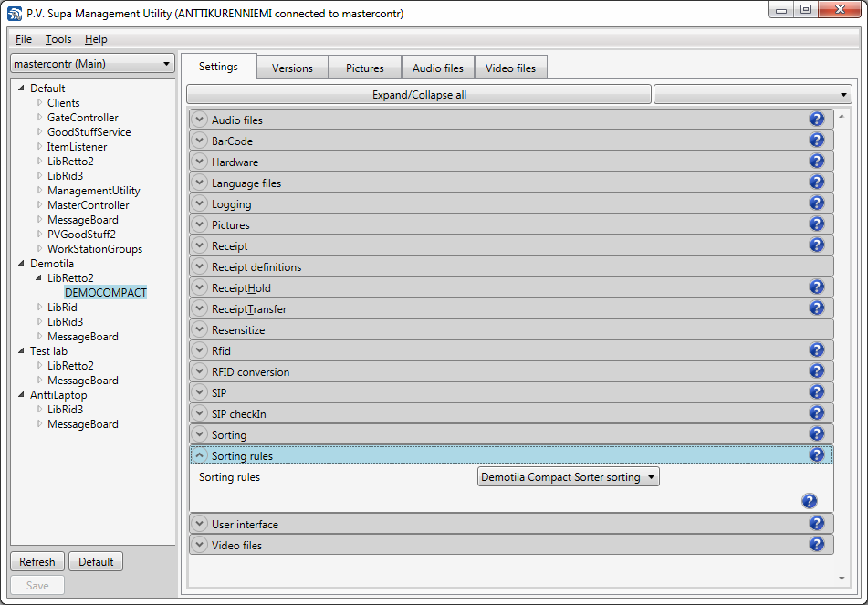Open help for Audio files section
Viewport: 868px width, 605px height.
click(817, 119)
